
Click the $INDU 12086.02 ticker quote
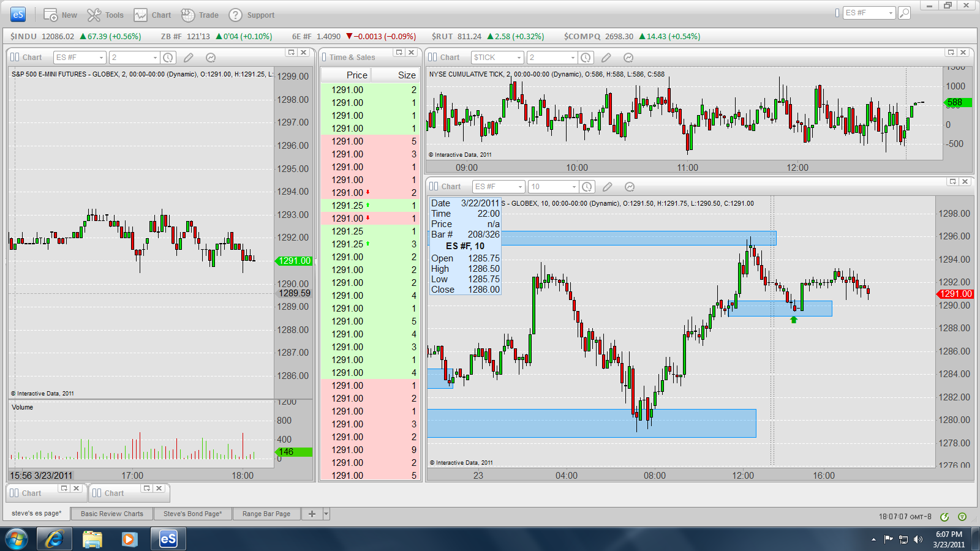[76, 37]
